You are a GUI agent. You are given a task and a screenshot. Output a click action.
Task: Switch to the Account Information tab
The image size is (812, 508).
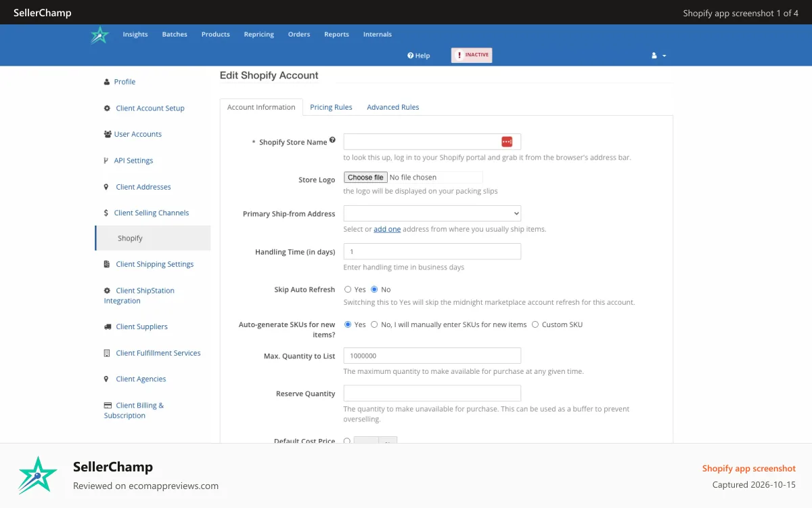coord(261,107)
